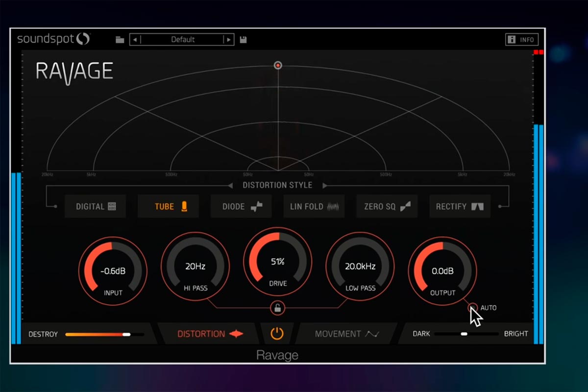Click the BRIGHT label
Viewport: 588px width, 392px height.
coord(516,334)
